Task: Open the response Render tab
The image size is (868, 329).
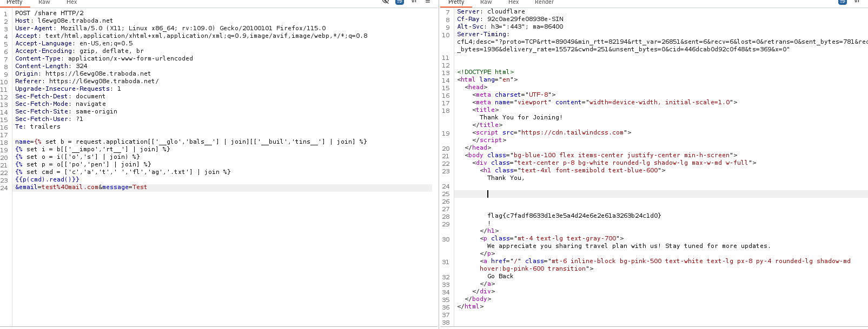Action: pyautogui.click(x=544, y=3)
